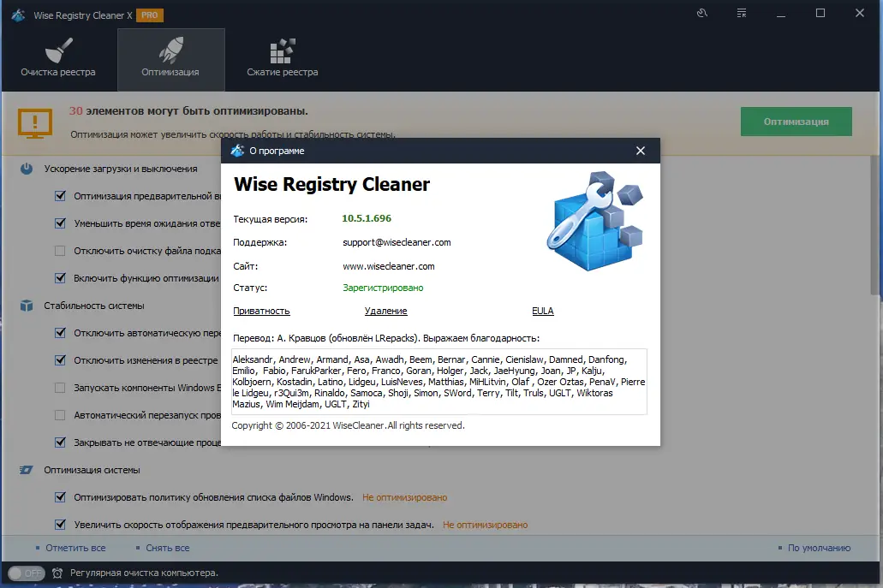Uncheck Включить функцию оптимизации checkbox
This screenshot has height=588, width=883.
coord(60,278)
